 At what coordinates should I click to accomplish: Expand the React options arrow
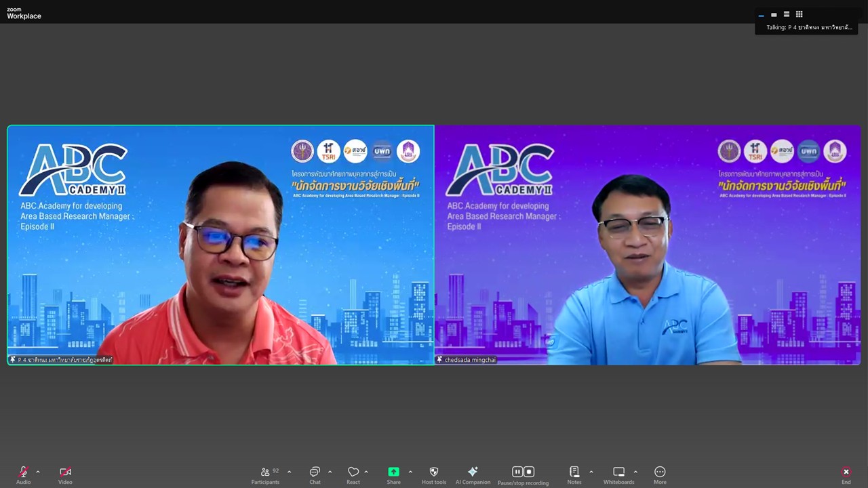pos(366,472)
